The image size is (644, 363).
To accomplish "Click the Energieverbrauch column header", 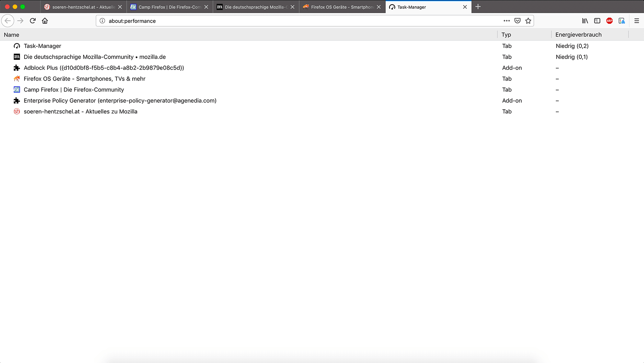I will (x=578, y=35).
